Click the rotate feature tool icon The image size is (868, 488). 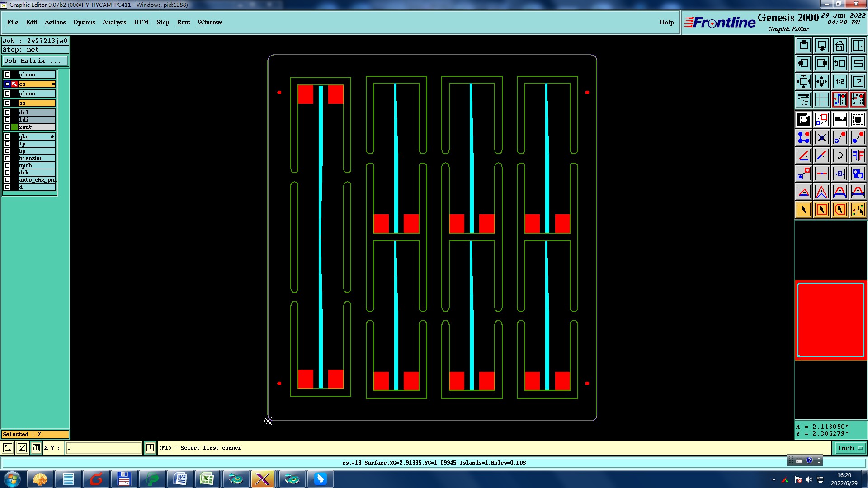pyautogui.click(x=840, y=155)
